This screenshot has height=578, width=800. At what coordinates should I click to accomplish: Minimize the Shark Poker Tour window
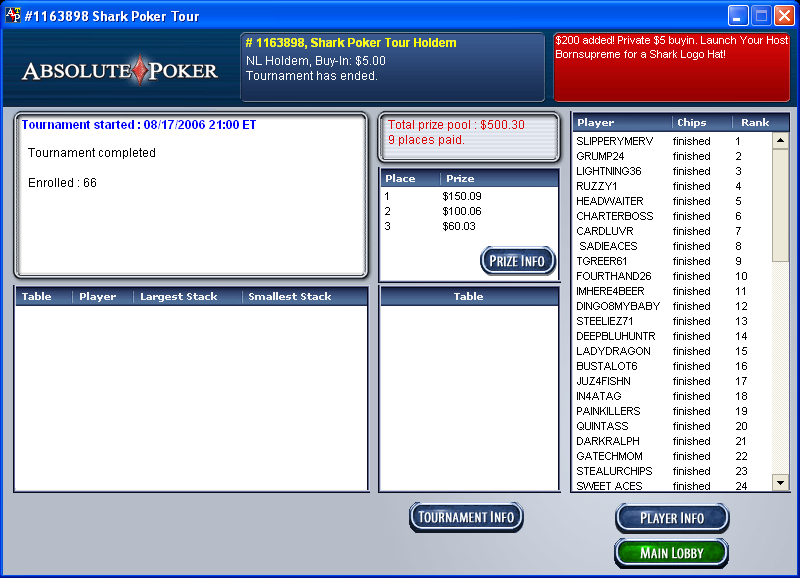pos(737,15)
